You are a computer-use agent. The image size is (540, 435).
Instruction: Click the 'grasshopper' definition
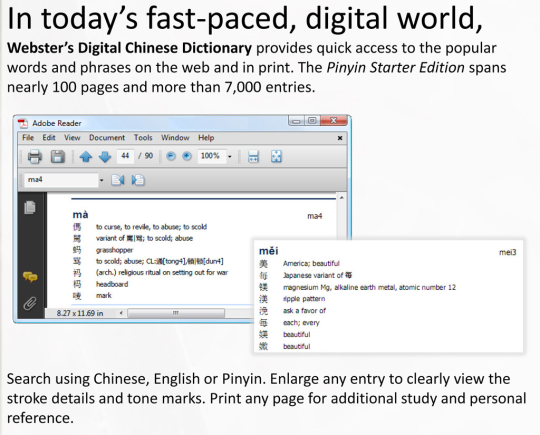114,250
